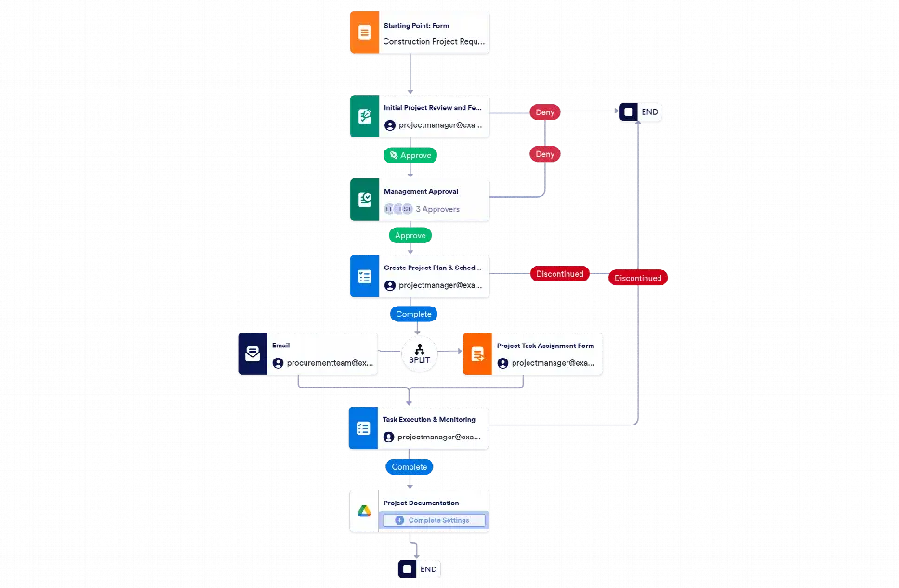
Task: Click the '3 Approvers' text
Action: pyautogui.click(x=437, y=209)
